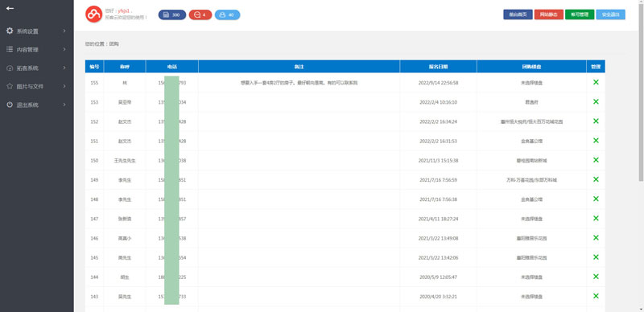Open the red 4 messages badge
This screenshot has height=312, width=644.
pos(200,14)
